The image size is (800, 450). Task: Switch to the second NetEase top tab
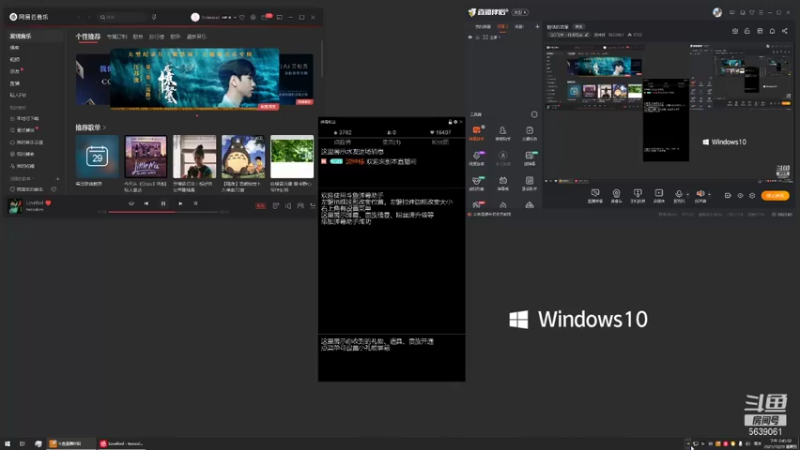click(x=117, y=37)
